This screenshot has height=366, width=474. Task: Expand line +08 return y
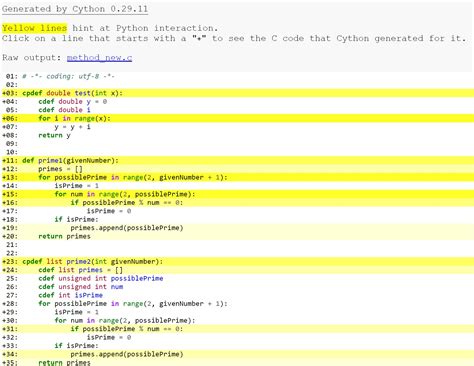click(237, 135)
